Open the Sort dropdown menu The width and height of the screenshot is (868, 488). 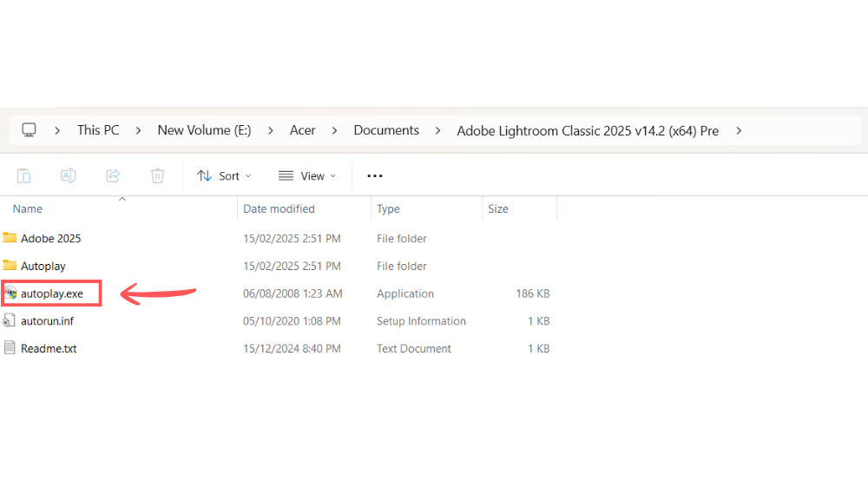click(224, 175)
